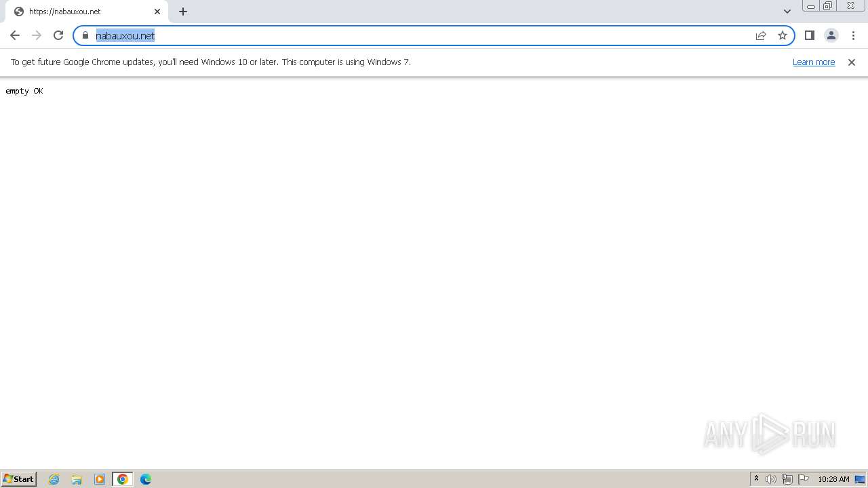This screenshot has height=488, width=868.
Task: Open network status tray icon
Action: pyautogui.click(x=787, y=479)
